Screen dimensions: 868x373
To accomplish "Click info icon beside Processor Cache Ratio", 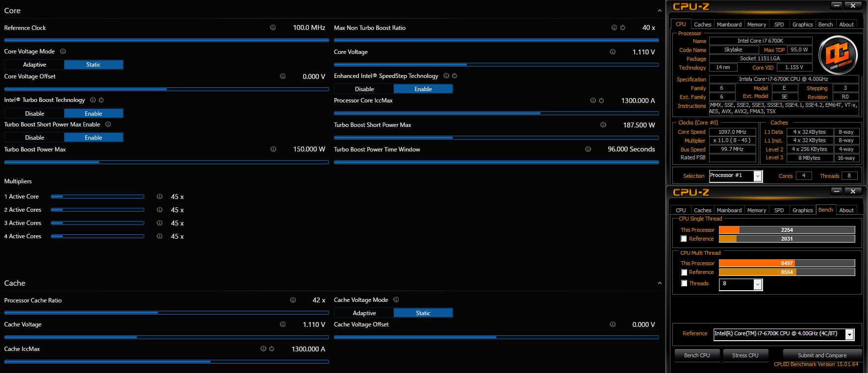I will [293, 300].
